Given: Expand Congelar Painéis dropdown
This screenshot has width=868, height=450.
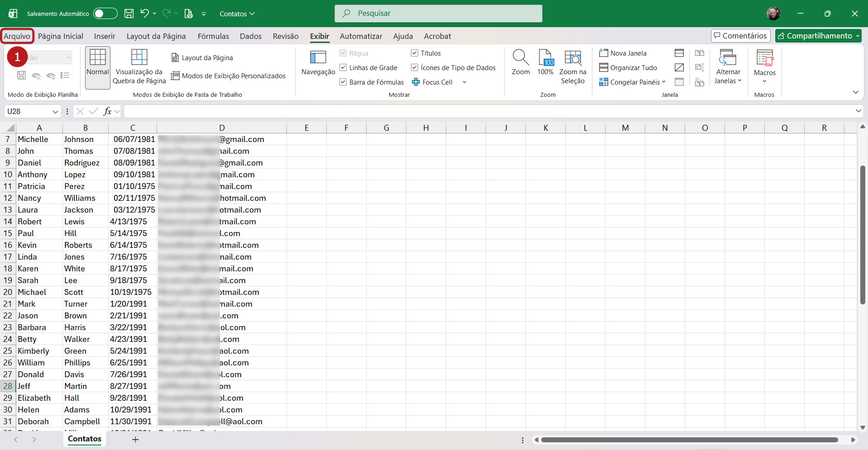Looking at the screenshot, I should point(633,82).
